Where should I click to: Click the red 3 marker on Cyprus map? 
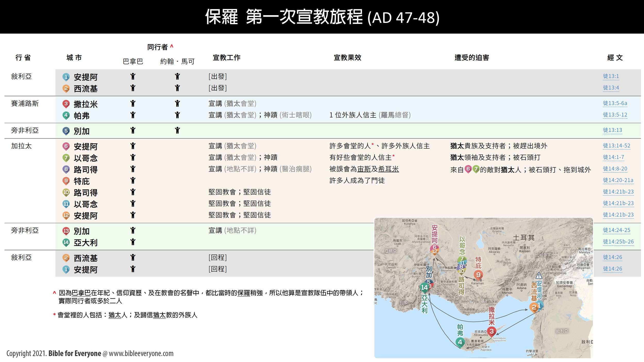pos(492,331)
